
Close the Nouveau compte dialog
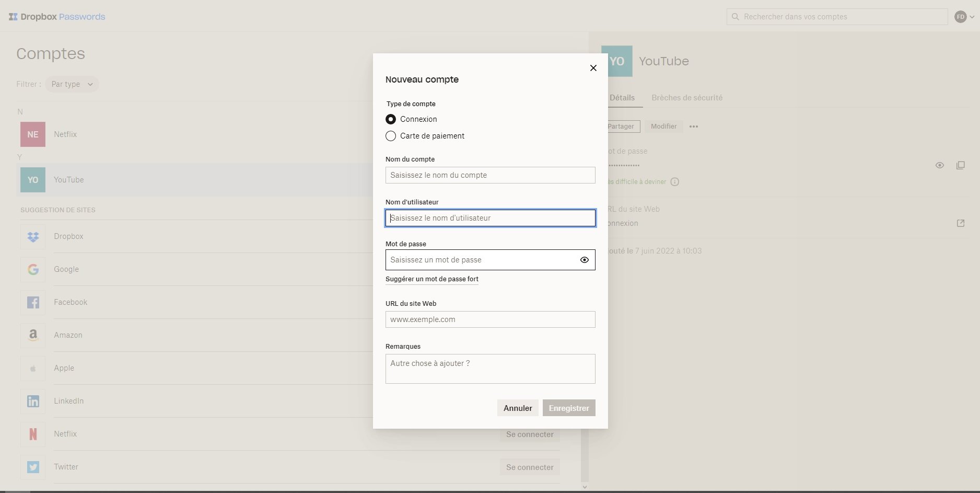click(x=593, y=68)
